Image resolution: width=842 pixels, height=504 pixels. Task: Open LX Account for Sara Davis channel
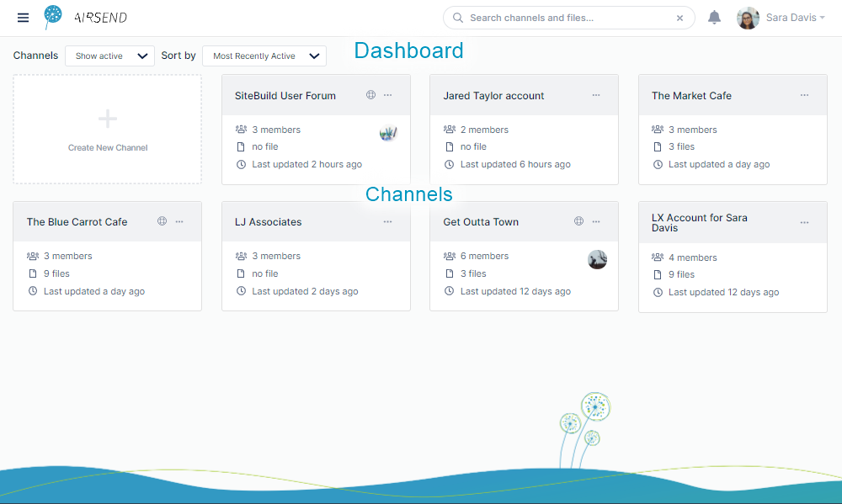[699, 223]
